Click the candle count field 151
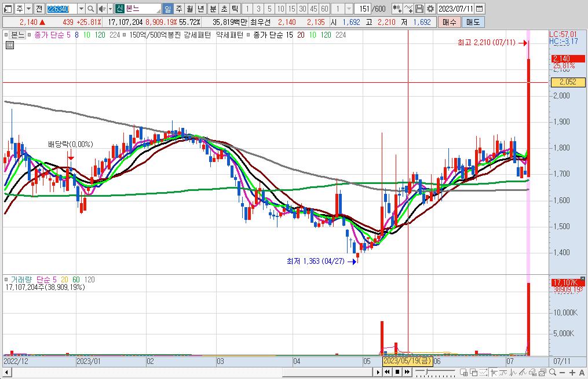Viewport: 588px width, 379px height. pyautogui.click(x=364, y=8)
